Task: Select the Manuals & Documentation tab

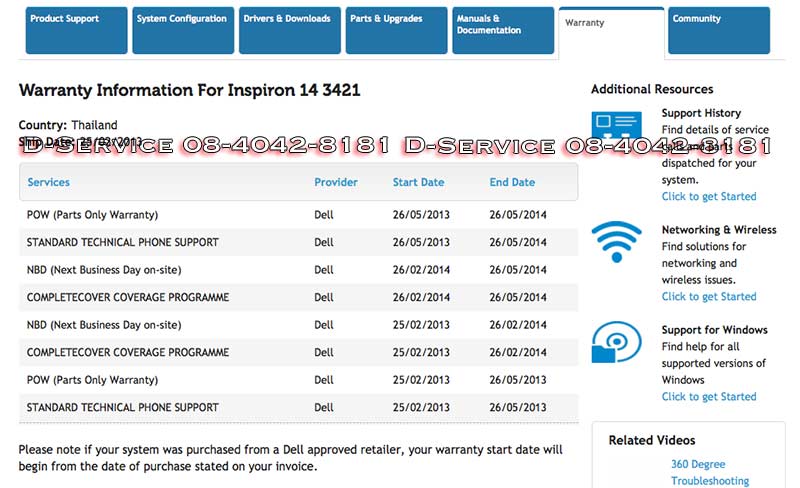Action: coord(502,30)
